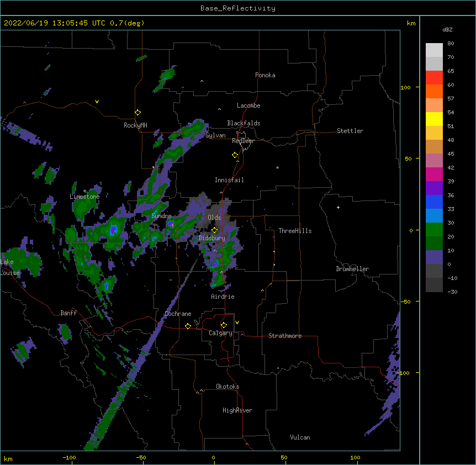Click the yellow V marker northwest of RockyMH
This screenshot has height=465, width=476.
(97, 102)
